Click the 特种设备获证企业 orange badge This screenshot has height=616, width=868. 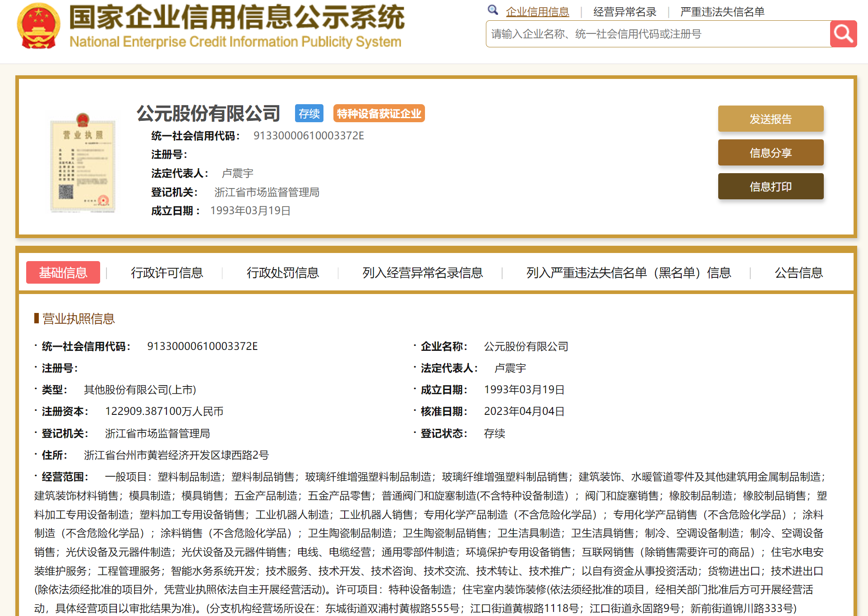(x=379, y=114)
